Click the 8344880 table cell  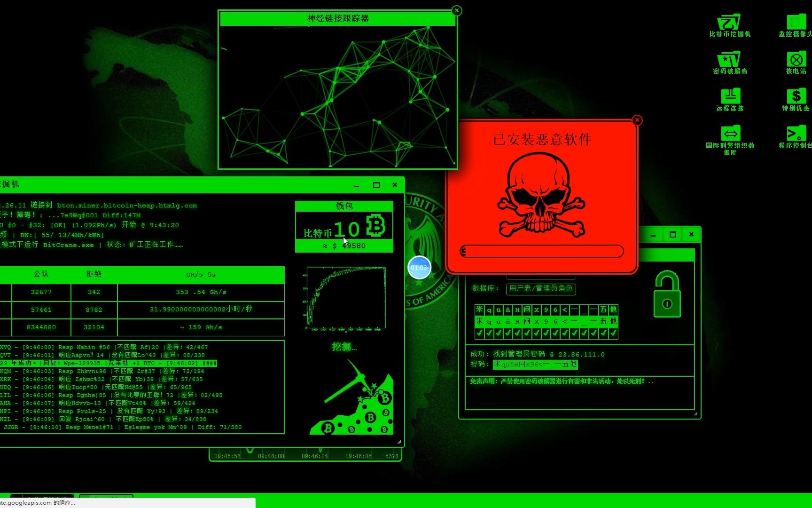[x=41, y=327]
